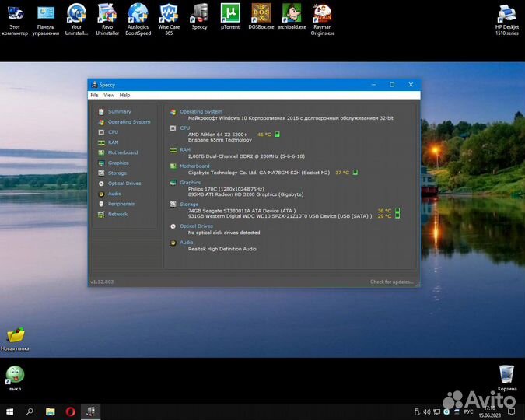Open the notification center icon
Viewport: 525px width, 420px height.
coord(511,411)
